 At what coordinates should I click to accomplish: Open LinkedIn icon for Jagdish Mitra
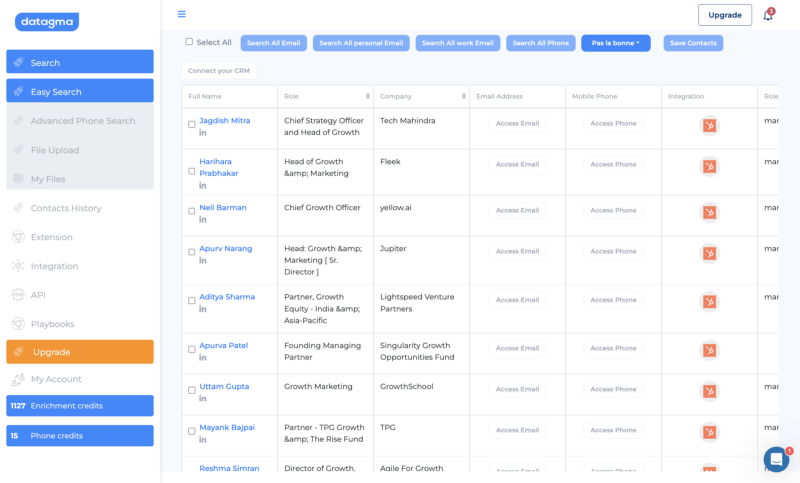[x=203, y=133]
